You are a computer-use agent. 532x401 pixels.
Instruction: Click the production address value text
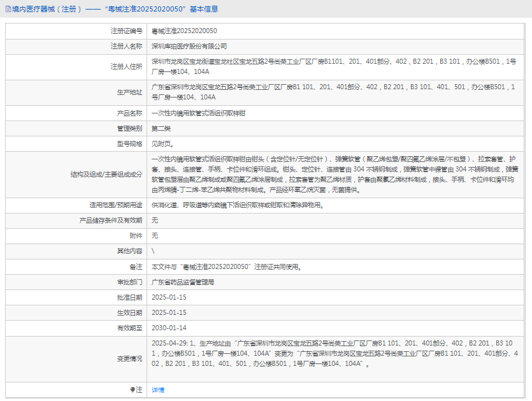tap(333, 92)
